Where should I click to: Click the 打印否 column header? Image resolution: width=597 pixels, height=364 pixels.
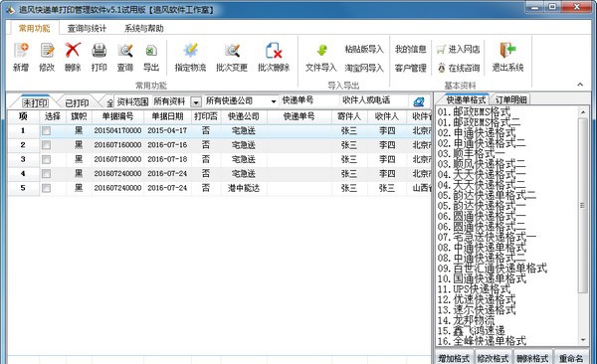206,116
